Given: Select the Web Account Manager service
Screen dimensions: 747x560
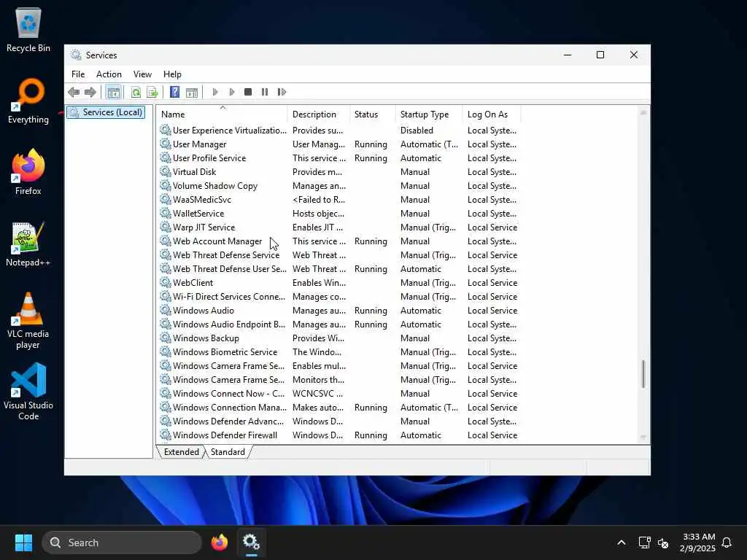Looking at the screenshot, I should coord(338,241).
